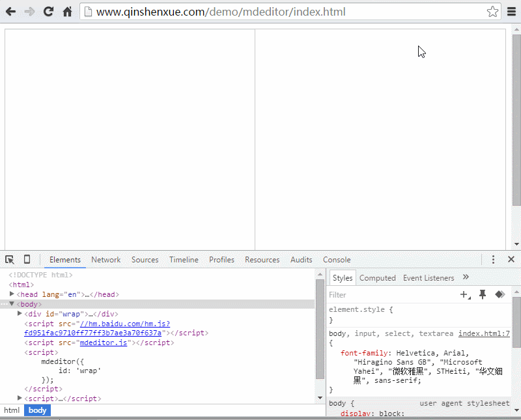Open the mdeditor.js source link

104,343
